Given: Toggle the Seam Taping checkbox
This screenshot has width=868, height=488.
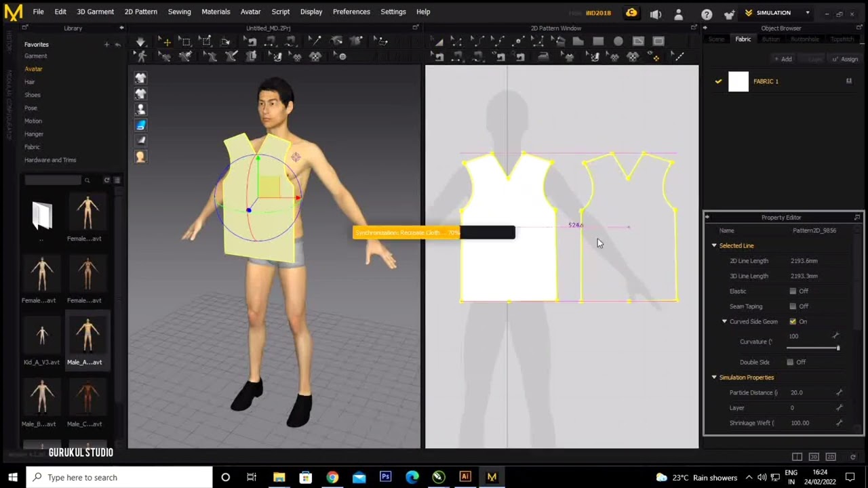Looking at the screenshot, I should [x=793, y=306].
